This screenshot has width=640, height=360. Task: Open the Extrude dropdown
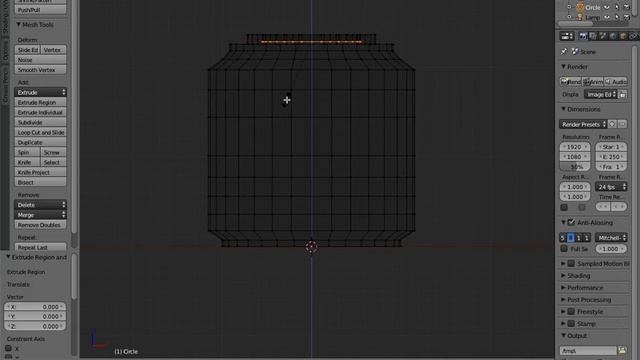[40, 92]
